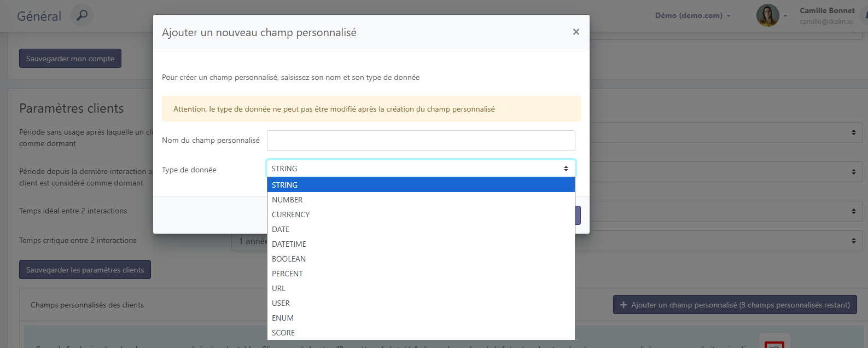This screenshot has width=868, height=348.
Task: Select NUMBER data type
Action: pyautogui.click(x=421, y=200)
